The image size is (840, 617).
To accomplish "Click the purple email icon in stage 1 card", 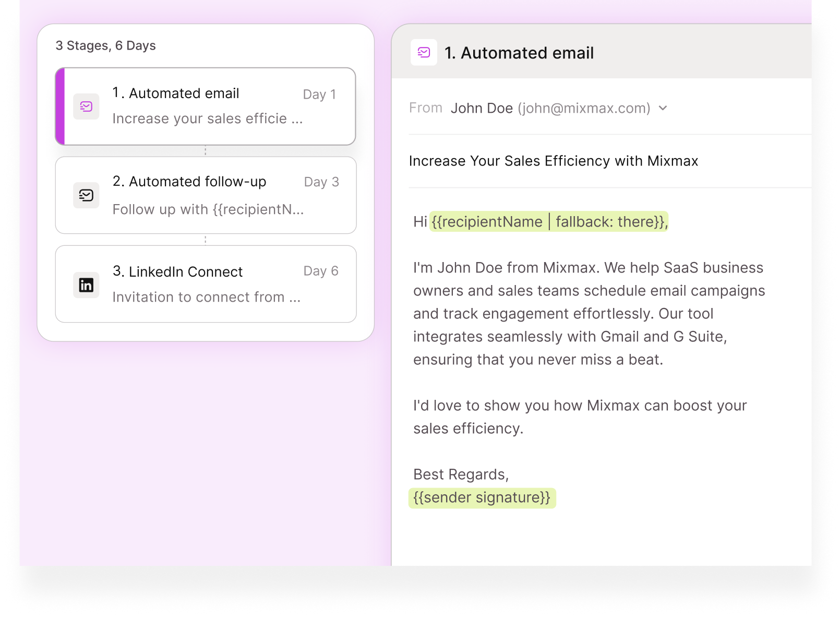I will pyautogui.click(x=86, y=106).
